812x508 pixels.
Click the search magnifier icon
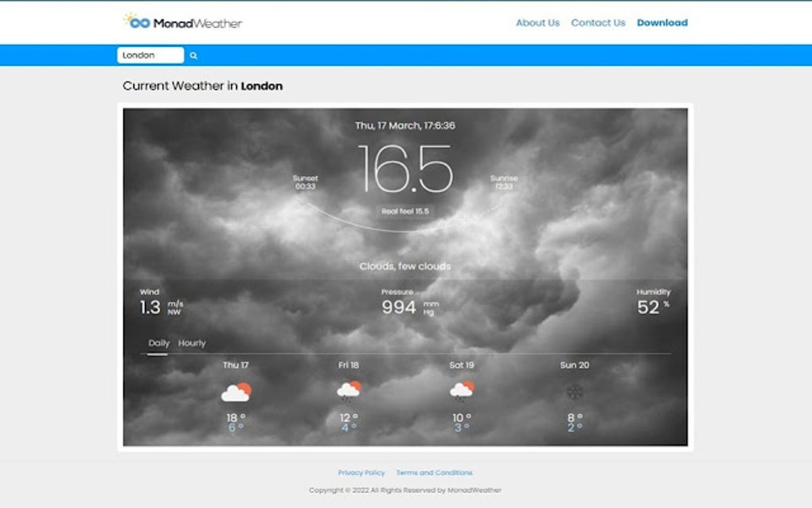click(x=192, y=55)
